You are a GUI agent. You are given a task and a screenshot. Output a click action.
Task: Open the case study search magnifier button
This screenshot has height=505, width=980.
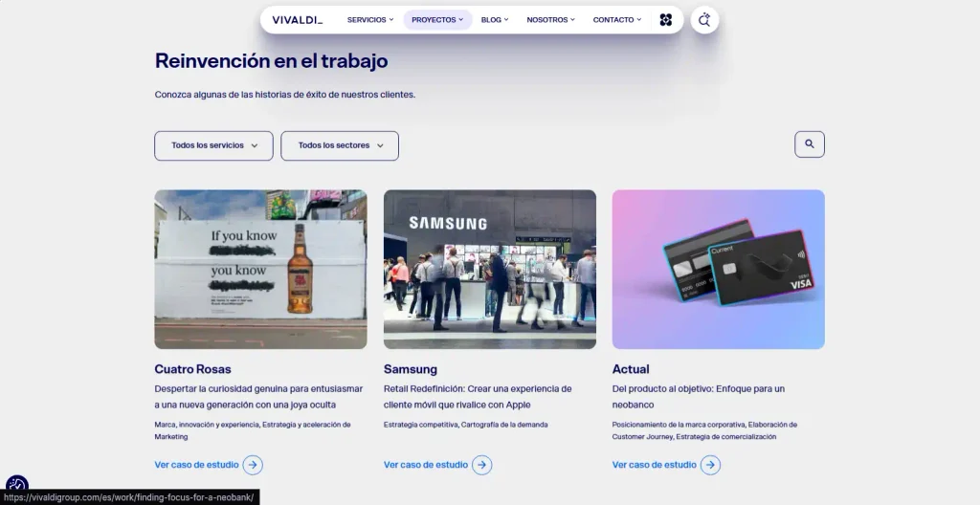tap(810, 144)
